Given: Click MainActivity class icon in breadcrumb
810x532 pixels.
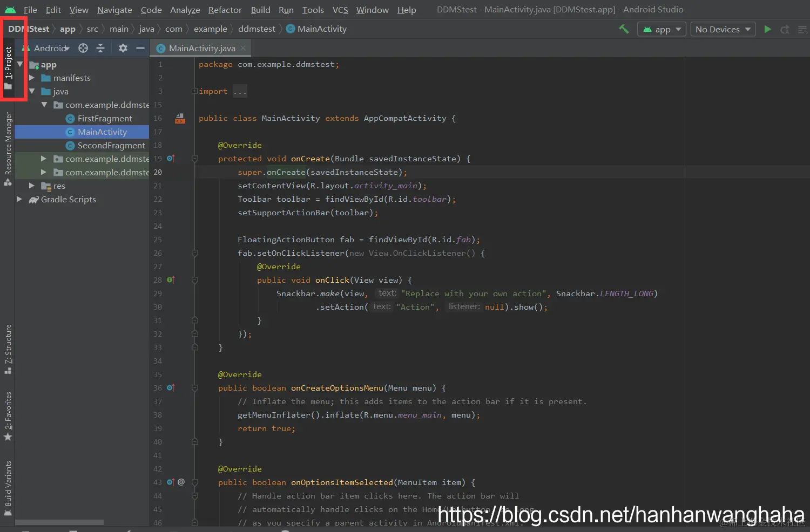Looking at the screenshot, I should point(291,29).
